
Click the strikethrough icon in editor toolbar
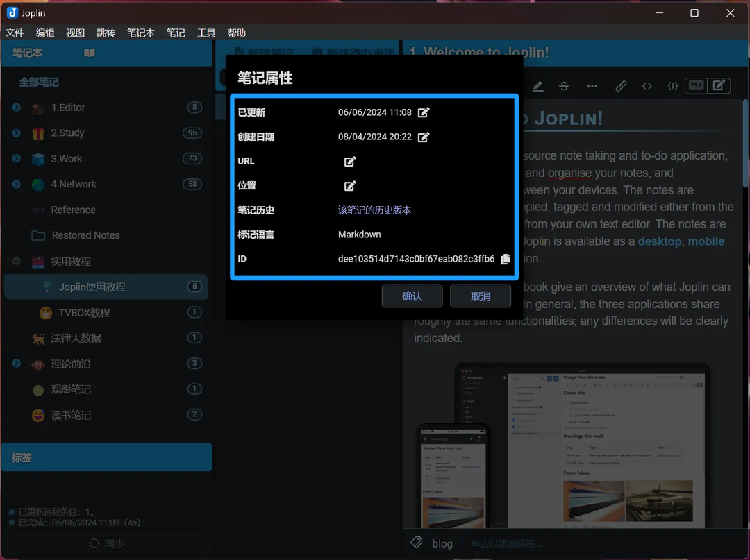564,86
